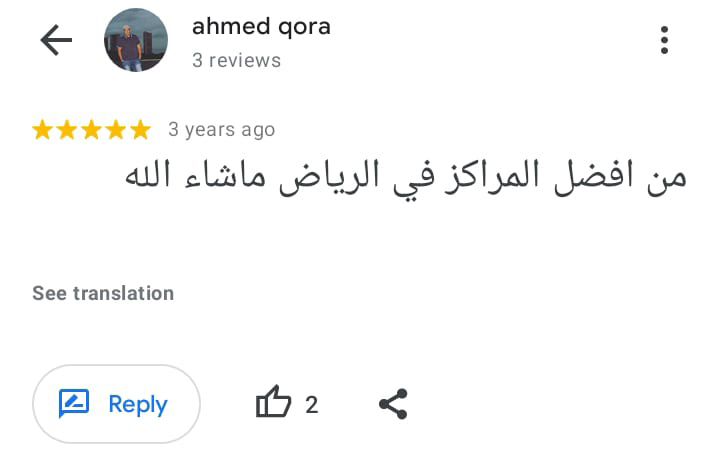Click the Arabic review text

tap(406, 177)
